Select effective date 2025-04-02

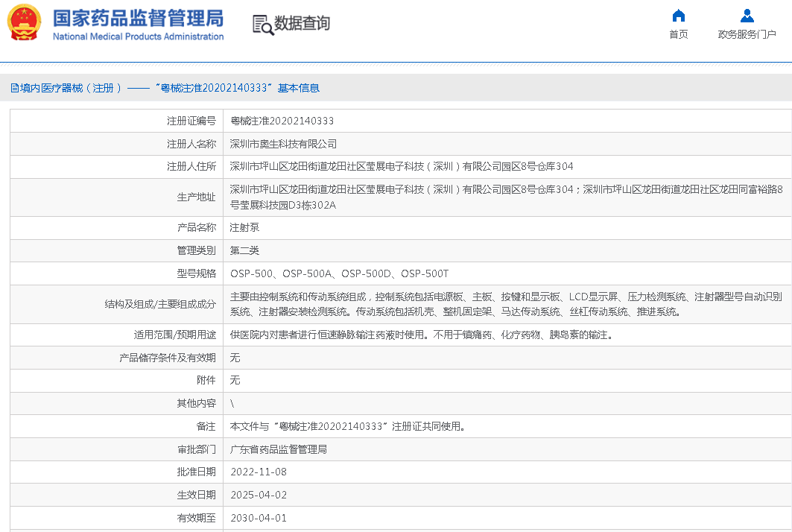(259, 495)
